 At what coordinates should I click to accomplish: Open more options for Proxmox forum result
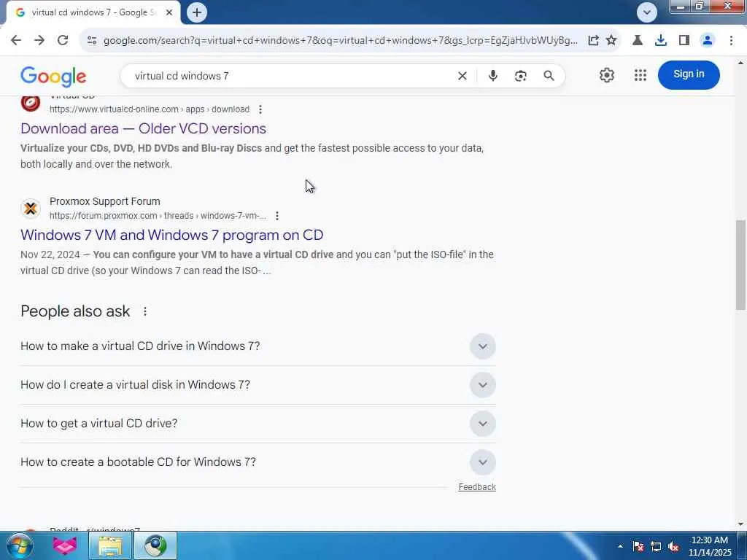(x=276, y=216)
